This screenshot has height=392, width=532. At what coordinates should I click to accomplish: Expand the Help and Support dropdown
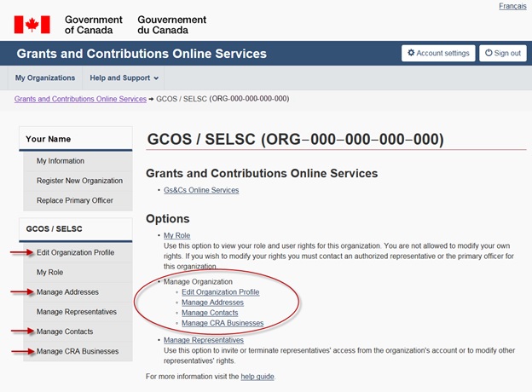coord(124,78)
